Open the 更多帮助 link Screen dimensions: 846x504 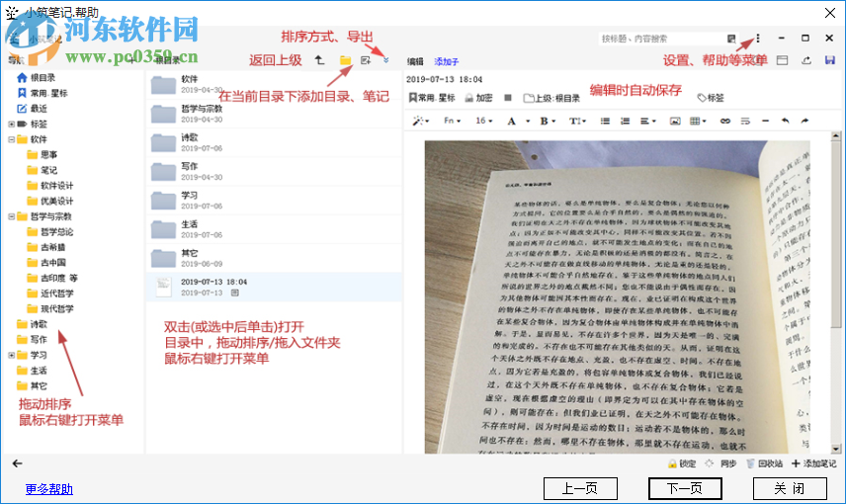click(x=49, y=489)
